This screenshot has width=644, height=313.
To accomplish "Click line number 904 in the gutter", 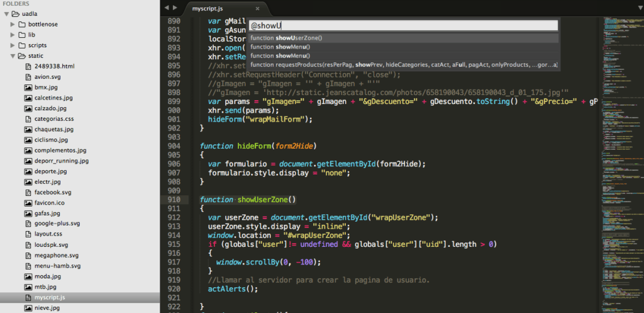I will (174, 146).
